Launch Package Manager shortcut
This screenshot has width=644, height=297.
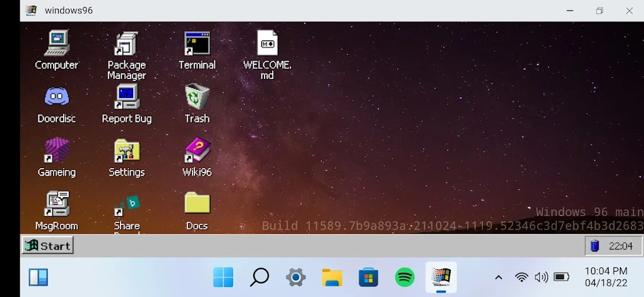pos(126,44)
